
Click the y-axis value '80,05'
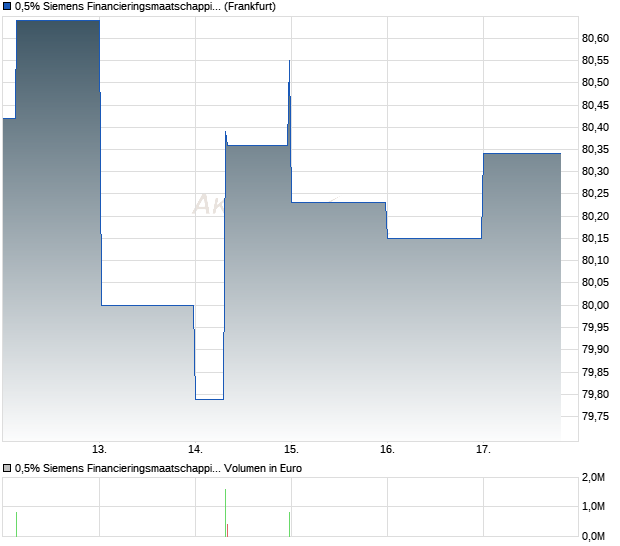tap(595, 283)
